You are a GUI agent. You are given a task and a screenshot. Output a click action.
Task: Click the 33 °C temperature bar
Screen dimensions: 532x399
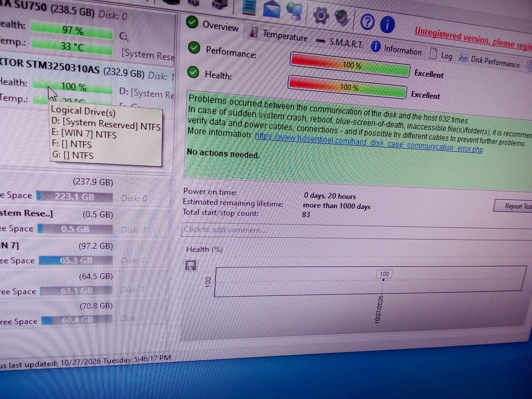[x=72, y=46]
